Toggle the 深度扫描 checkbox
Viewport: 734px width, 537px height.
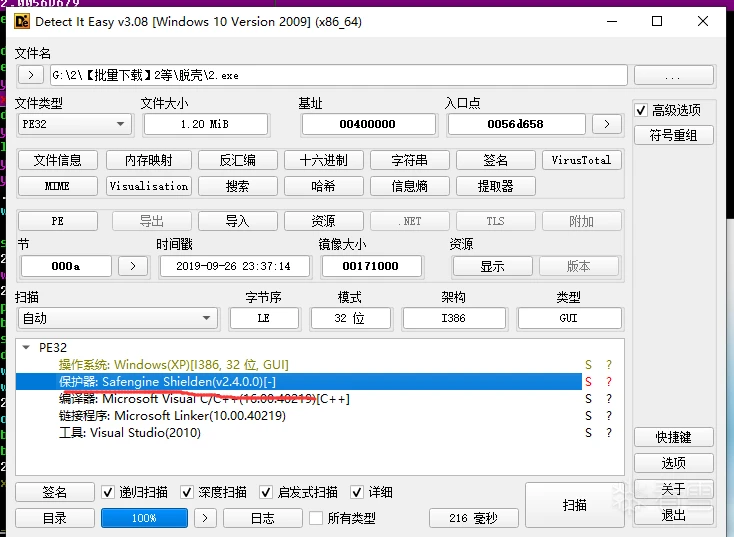[x=187, y=492]
